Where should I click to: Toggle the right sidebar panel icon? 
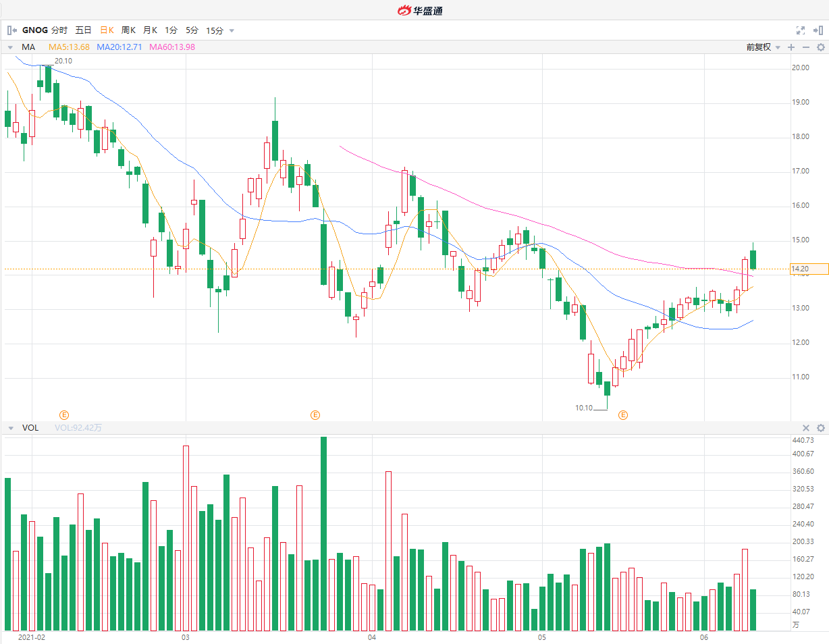[x=818, y=30]
